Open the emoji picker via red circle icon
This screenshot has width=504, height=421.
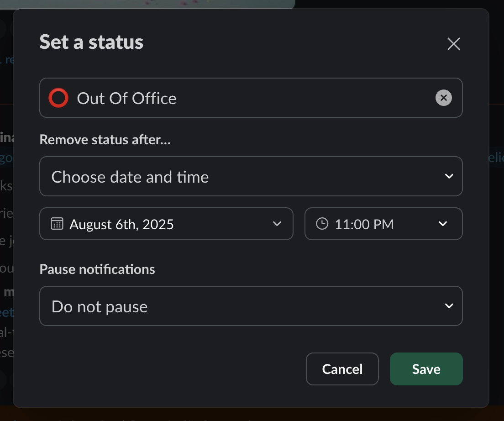[58, 98]
